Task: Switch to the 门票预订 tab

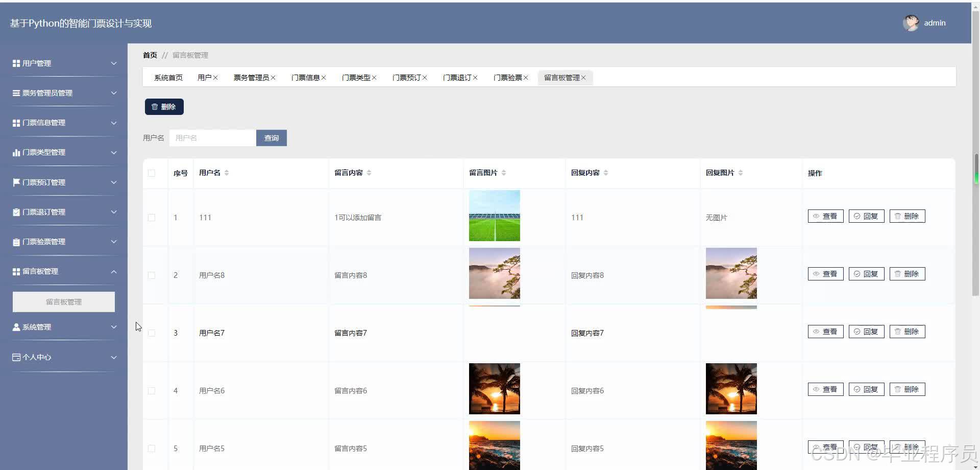Action: click(406, 78)
